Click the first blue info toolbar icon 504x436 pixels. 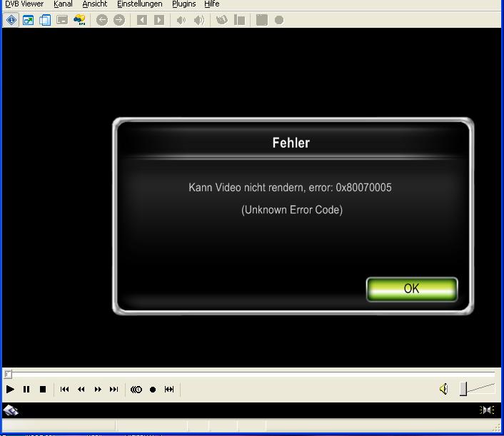(11, 20)
